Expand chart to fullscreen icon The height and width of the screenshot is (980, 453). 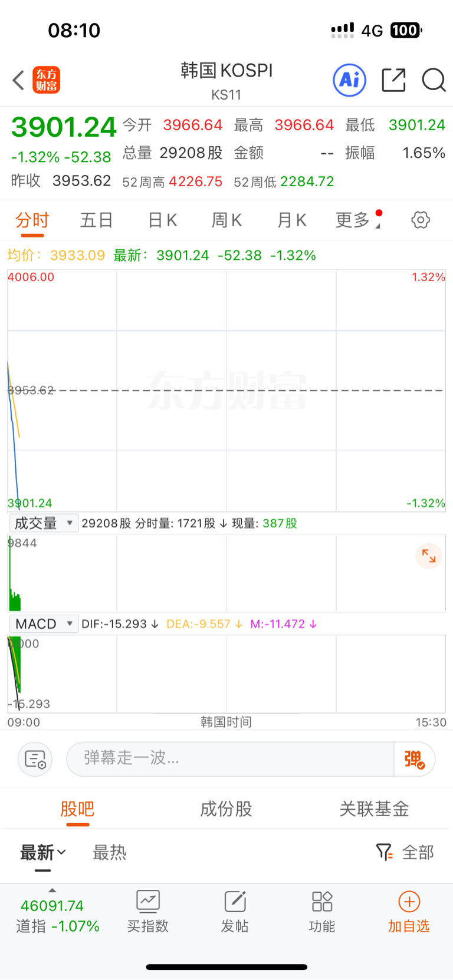tap(429, 556)
